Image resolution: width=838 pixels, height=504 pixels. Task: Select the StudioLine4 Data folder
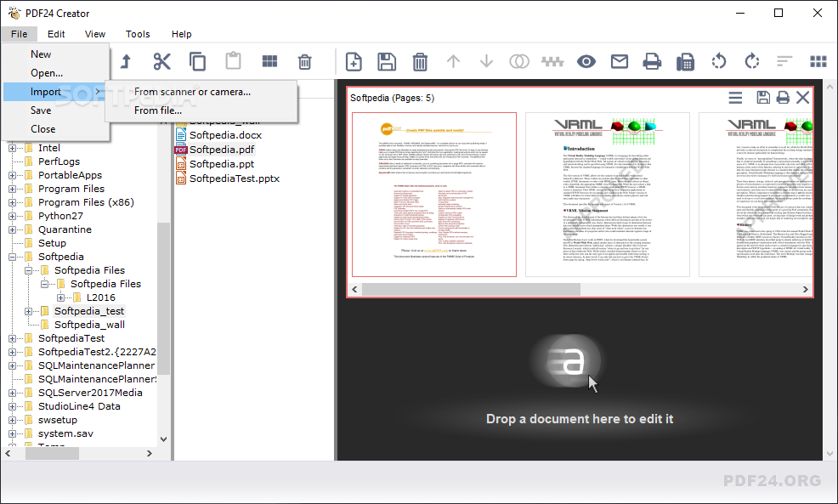tap(79, 406)
